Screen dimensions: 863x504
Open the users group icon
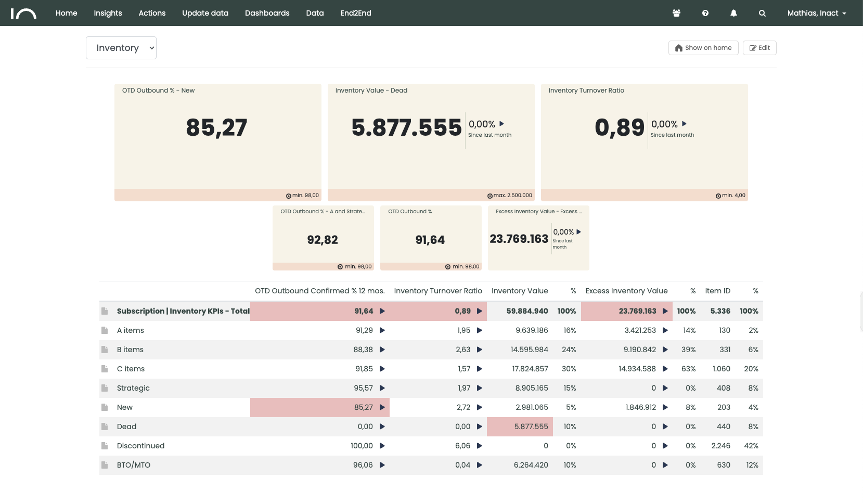(676, 14)
